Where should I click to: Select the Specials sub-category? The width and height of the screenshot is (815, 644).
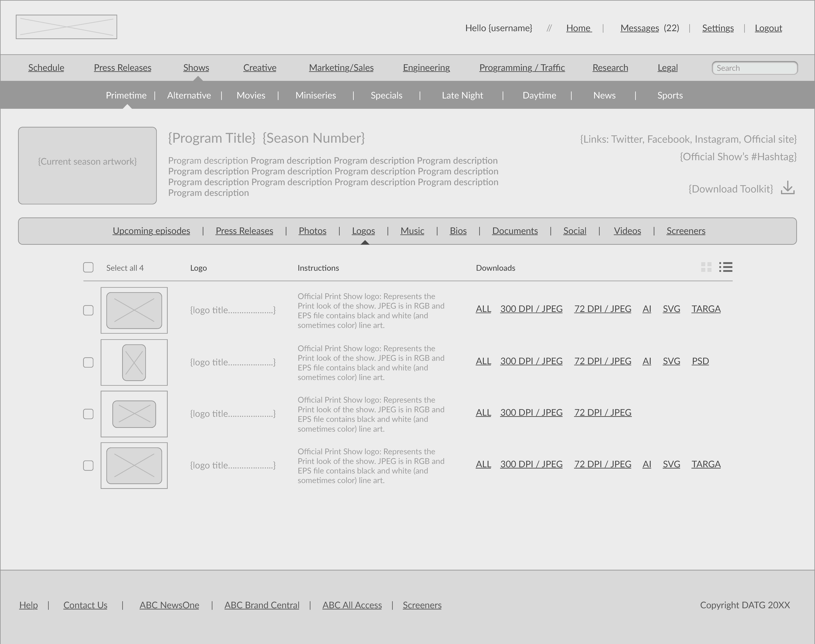pyautogui.click(x=387, y=95)
